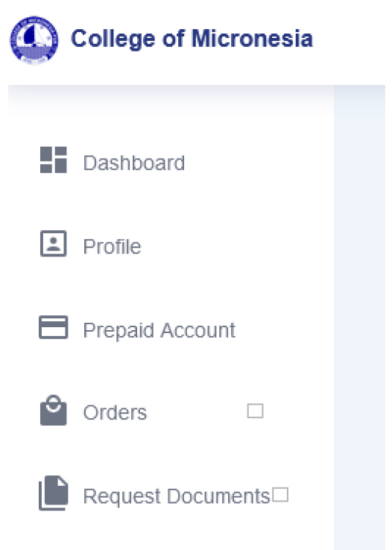Open the Profile menu label
This screenshot has width=392, height=550.
113,246
